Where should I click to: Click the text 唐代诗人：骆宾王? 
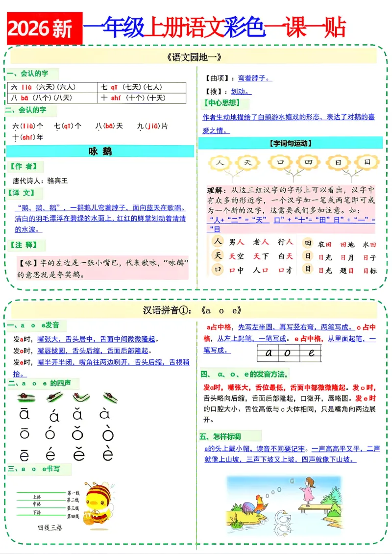tap(40, 181)
